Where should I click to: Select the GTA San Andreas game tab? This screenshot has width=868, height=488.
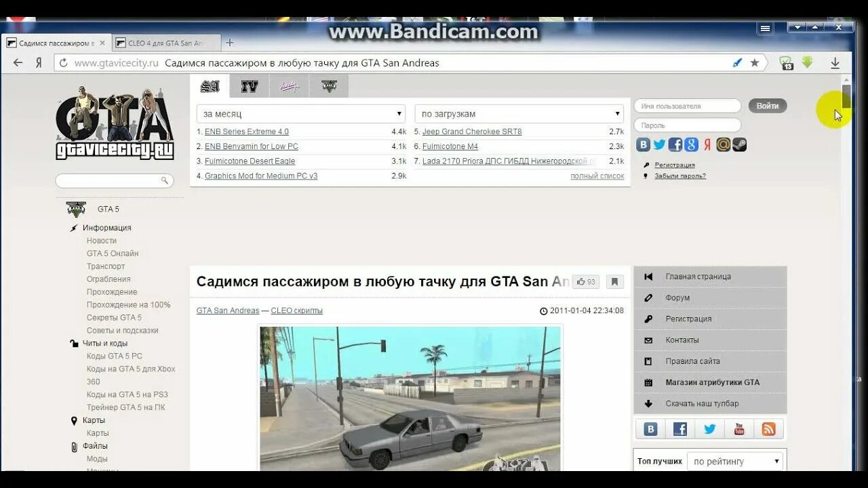click(210, 86)
